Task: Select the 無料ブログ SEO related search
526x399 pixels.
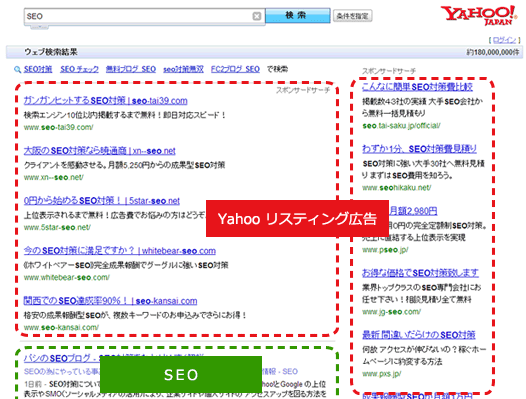Action: (131, 69)
